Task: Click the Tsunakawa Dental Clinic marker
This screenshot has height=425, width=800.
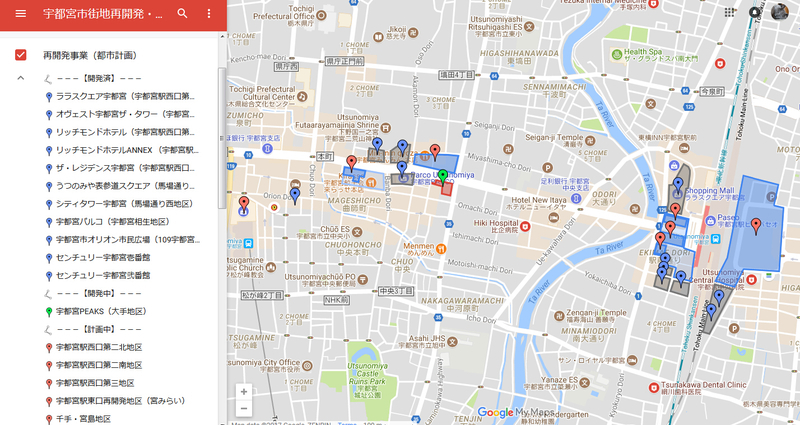Action: pos(654,388)
